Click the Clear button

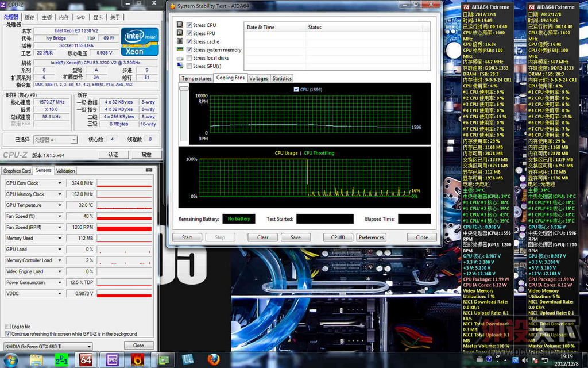coord(263,237)
